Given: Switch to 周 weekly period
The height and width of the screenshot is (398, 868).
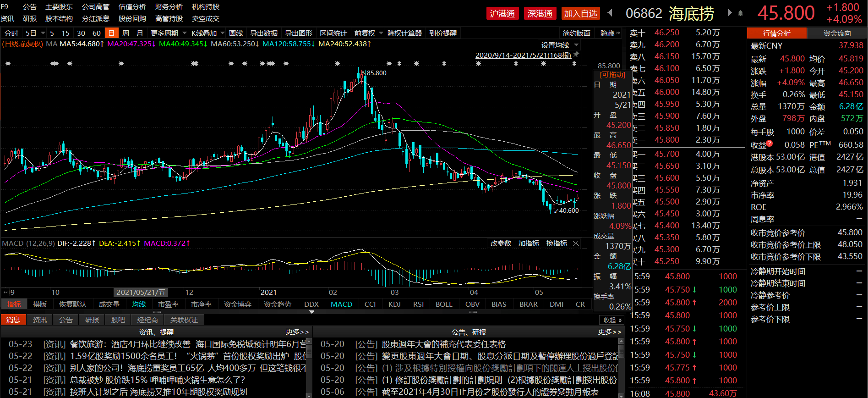Looking at the screenshot, I should click(126, 33).
